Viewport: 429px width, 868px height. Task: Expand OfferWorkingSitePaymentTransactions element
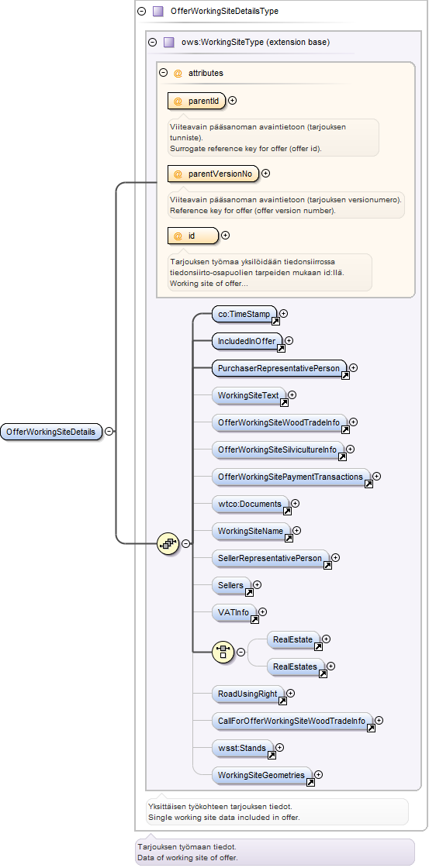(x=376, y=476)
